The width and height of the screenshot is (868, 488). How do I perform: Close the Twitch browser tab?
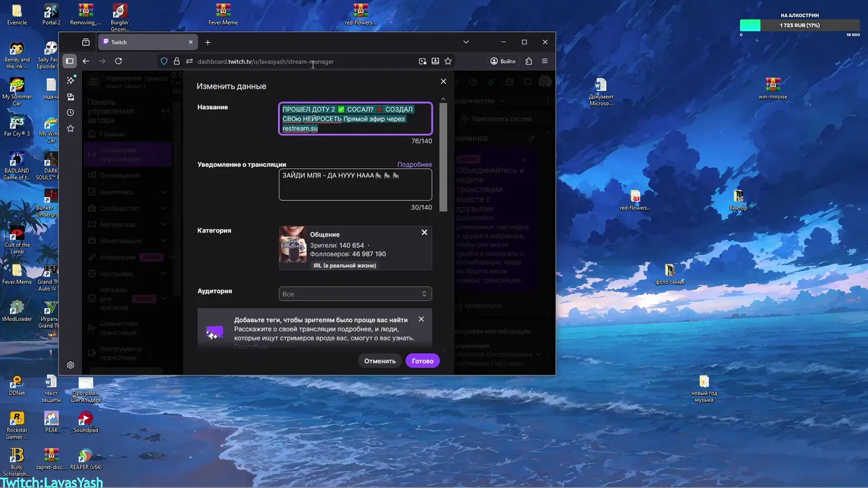coord(191,42)
